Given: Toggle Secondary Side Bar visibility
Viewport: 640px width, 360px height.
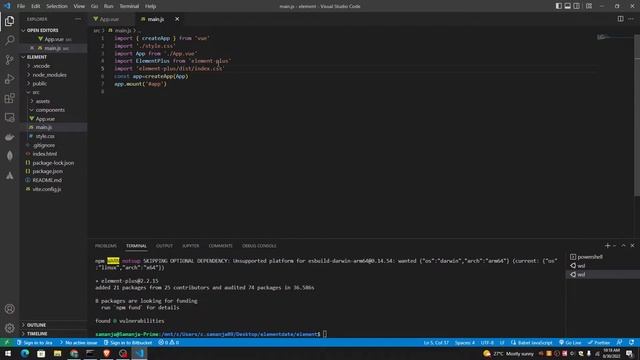Looking at the screenshot, I should pos(576,6).
